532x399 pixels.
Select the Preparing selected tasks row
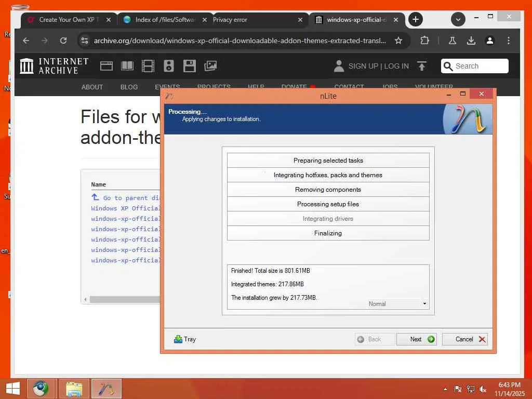click(328, 160)
